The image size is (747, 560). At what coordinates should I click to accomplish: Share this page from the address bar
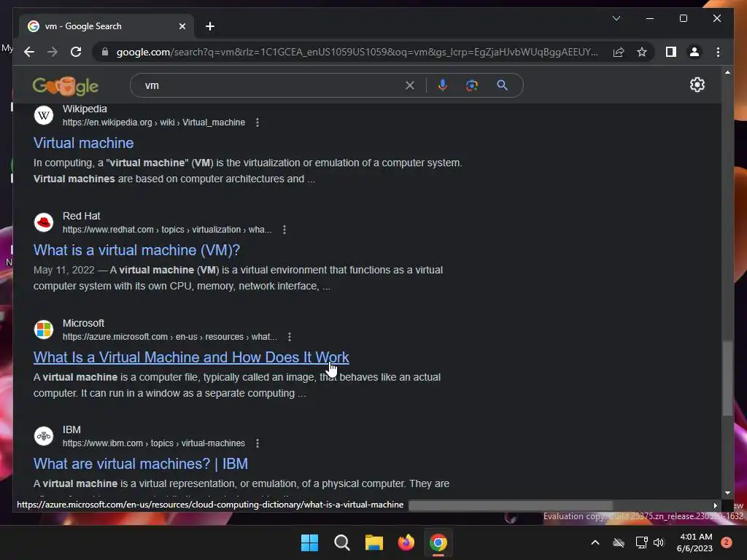click(619, 52)
